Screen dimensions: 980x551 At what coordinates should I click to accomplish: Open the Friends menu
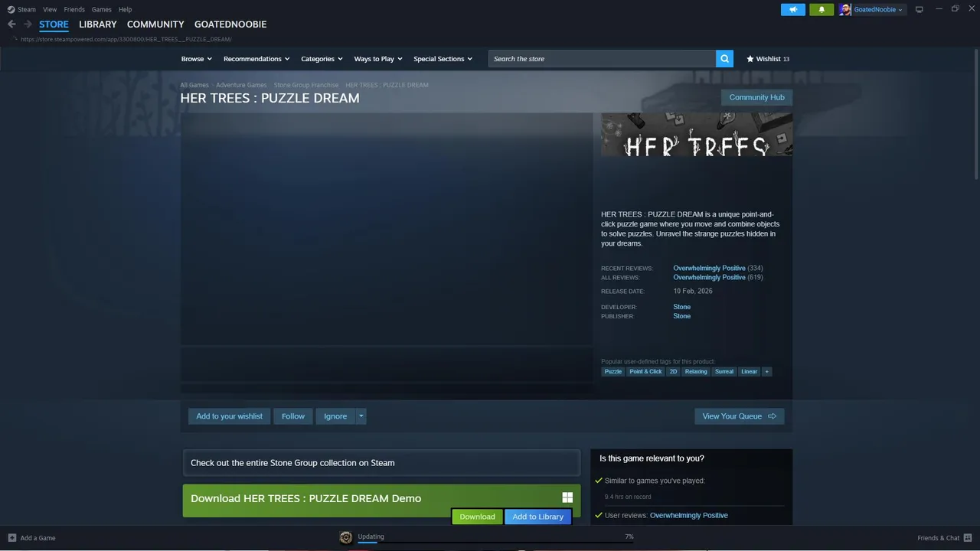[x=74, y=9]
